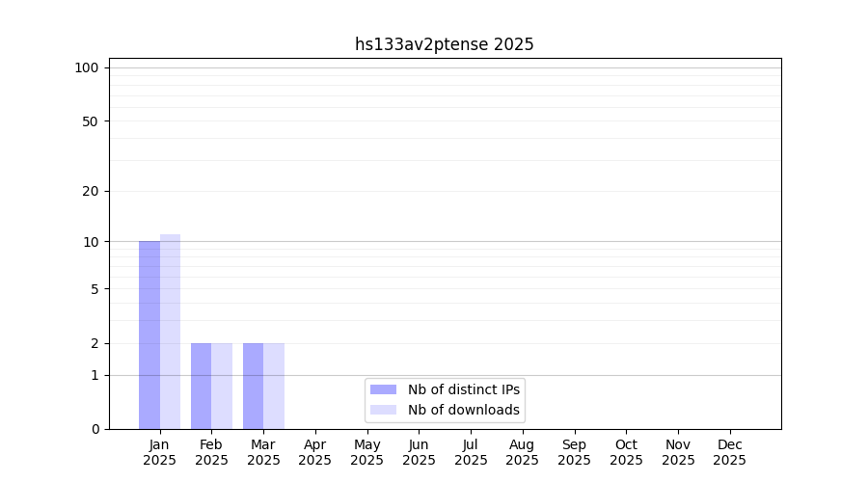Screen dimensions: 868x482
Task: Click the distinct IPs legend color swatch
Action: (x=383, y=389)
